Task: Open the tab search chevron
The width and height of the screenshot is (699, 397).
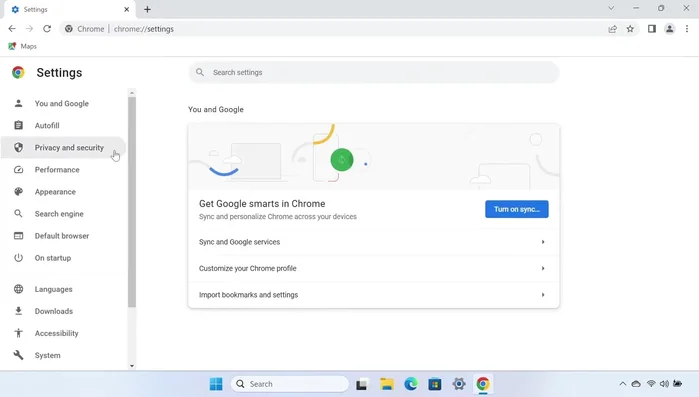Action: 611,8
